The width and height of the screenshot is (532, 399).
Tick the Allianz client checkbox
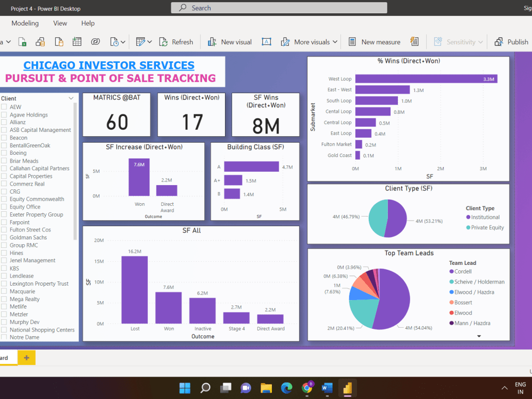(4, 122)
